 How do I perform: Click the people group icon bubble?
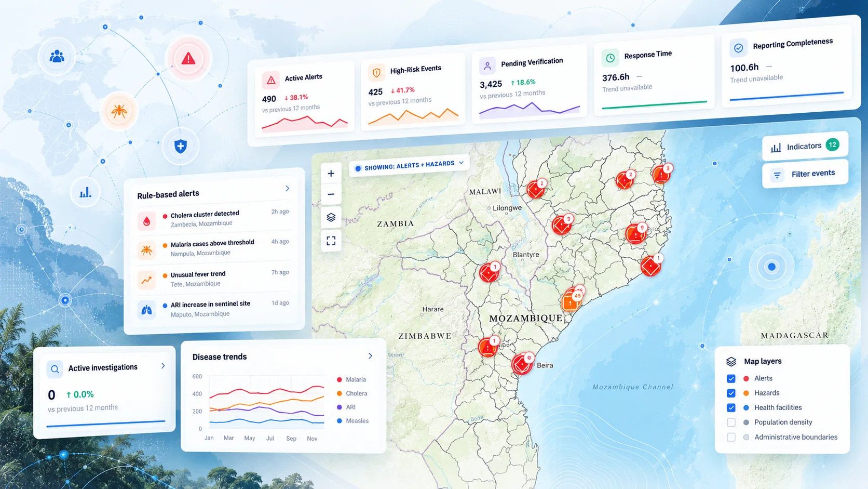coord(57,56)
